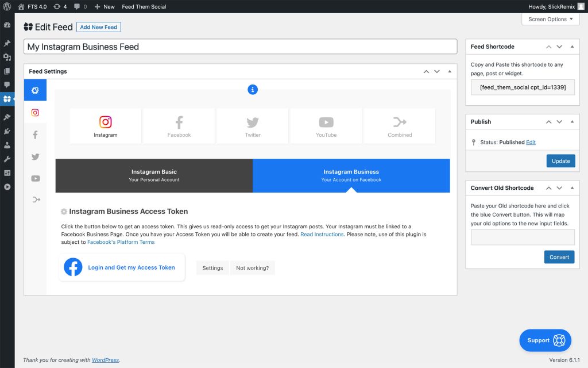Toggle the Publish panel collapse
The height and width of the screenshot is (368, 588).
click(x=572, y=122)
